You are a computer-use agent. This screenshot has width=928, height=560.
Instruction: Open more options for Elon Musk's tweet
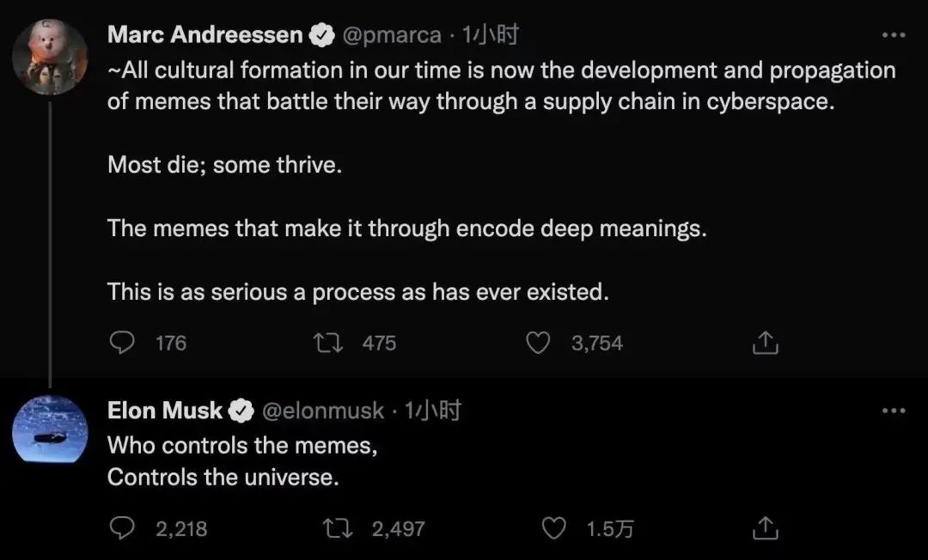[894, 411]
